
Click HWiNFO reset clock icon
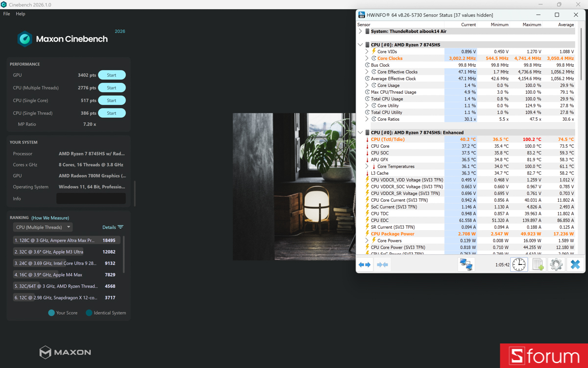[x=519, y=264]
